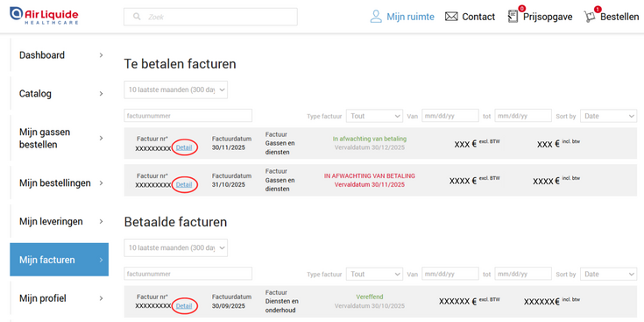Screen dimensions: 644x322
Task: Open period dropdown under Te betalen facturen
Action: click(176, 89)
